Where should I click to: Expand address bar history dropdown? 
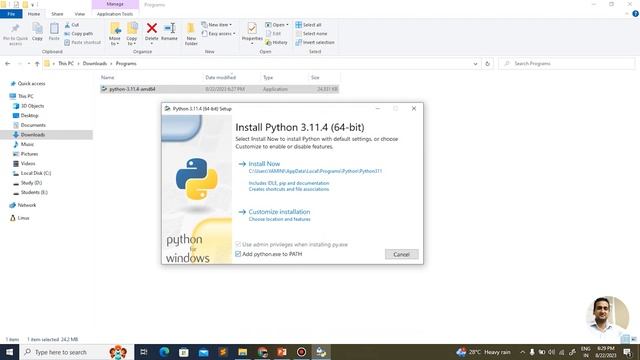[475, 64]
